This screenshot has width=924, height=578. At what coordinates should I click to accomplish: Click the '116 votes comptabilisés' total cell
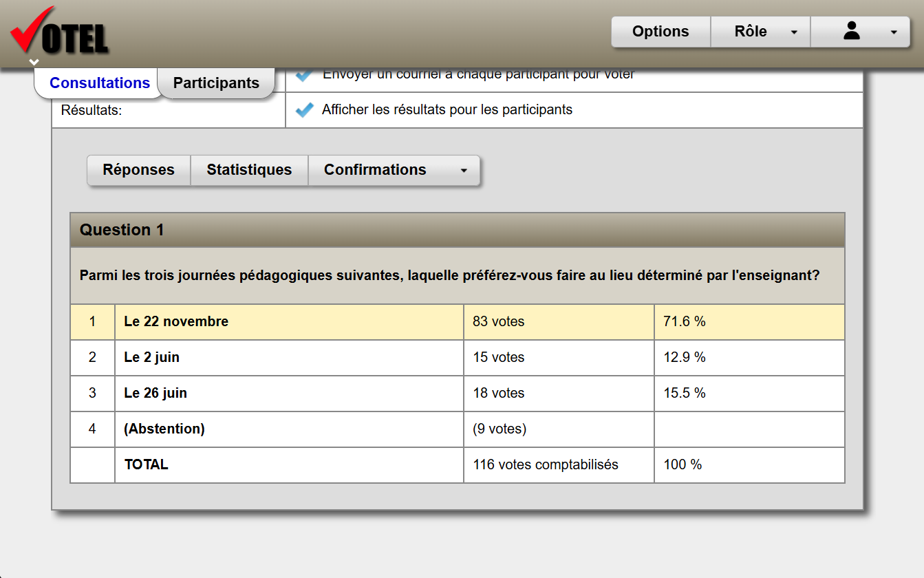coord(545,464)
